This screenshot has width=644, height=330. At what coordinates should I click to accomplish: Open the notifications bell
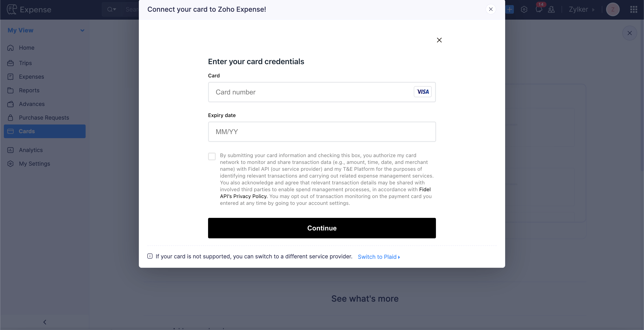539,10
